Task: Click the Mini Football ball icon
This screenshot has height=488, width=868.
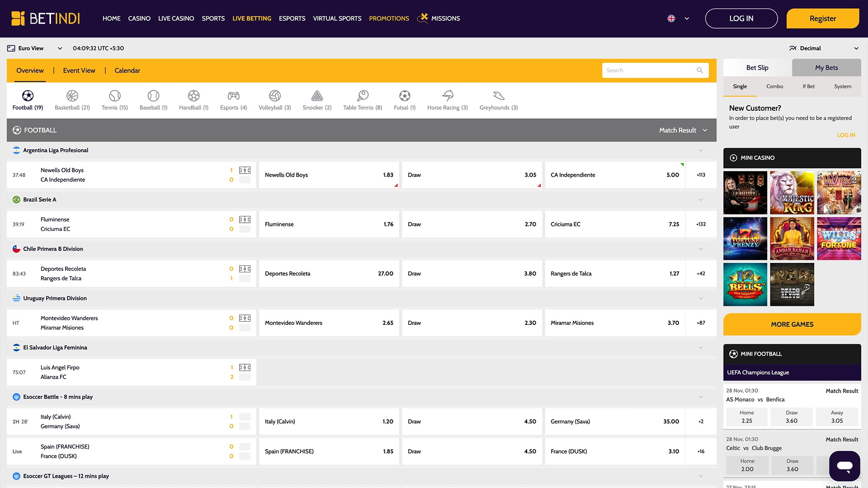Action: pyautogui.click(x=733, y=354)
